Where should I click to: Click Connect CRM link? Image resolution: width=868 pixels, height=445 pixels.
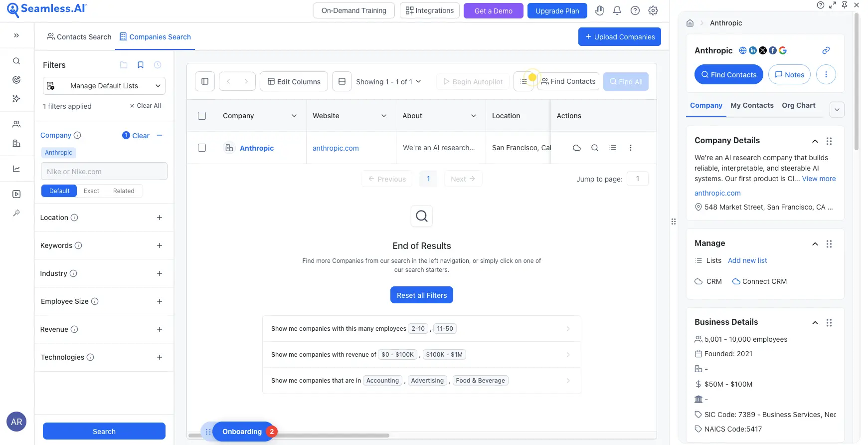pos(759,281)
